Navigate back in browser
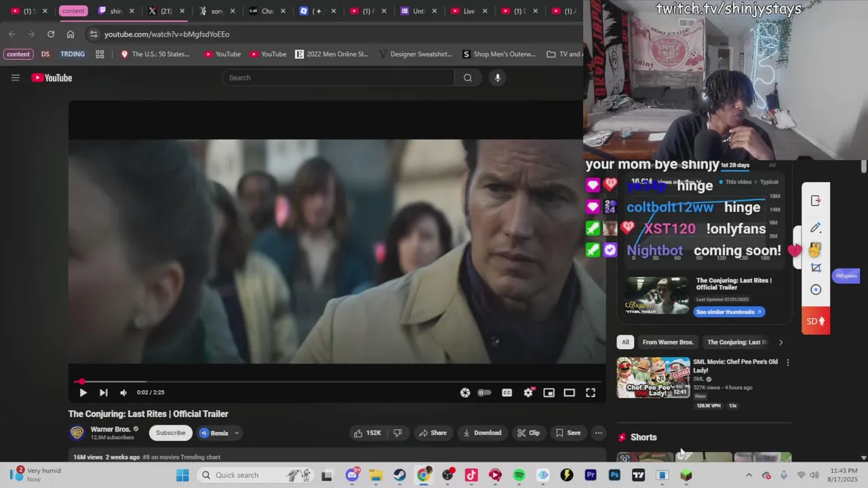 point(12,34)
